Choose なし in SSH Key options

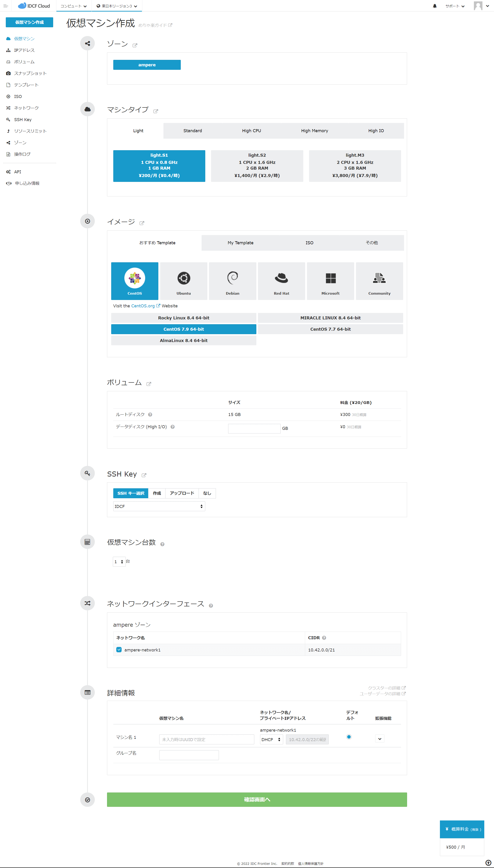(x=207, y=493)
